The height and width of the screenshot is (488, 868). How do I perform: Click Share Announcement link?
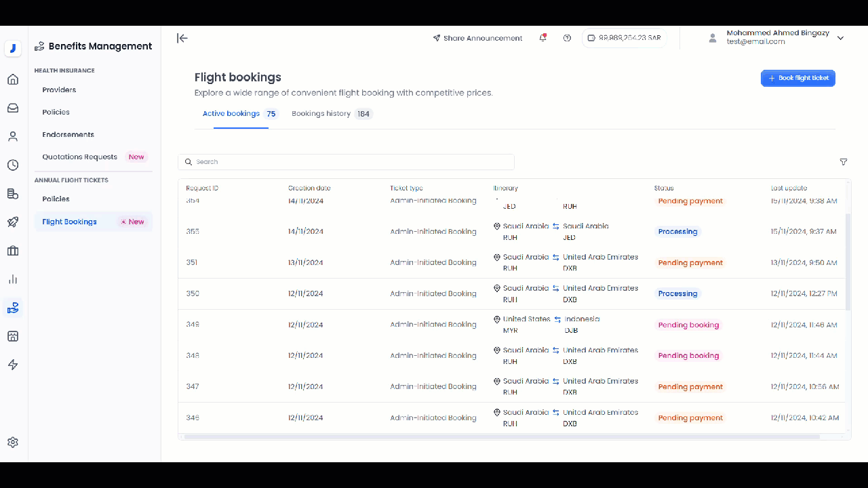pos(477,38)
